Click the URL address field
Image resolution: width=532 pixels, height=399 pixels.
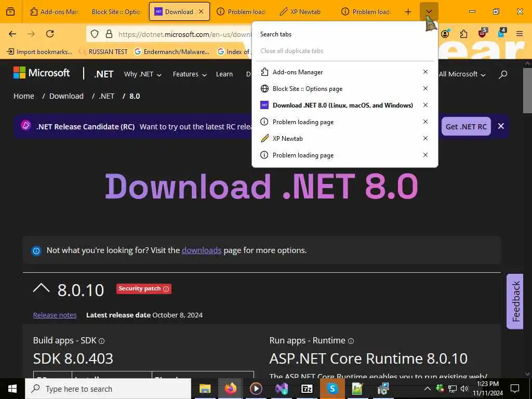coord(185,34)
